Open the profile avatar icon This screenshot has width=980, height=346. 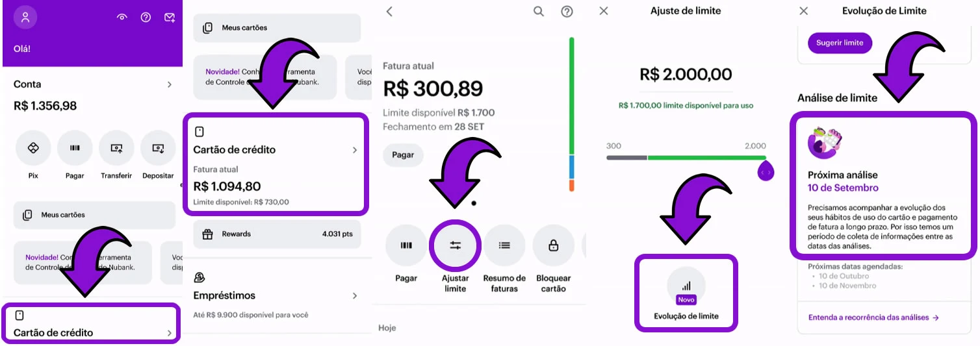[x=25, y=18]
